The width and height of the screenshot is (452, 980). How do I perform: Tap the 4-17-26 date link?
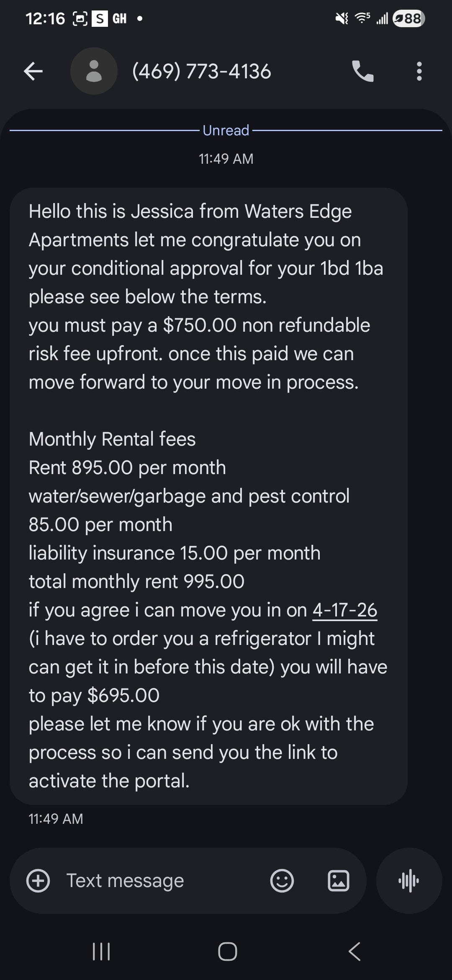[345, 610]
